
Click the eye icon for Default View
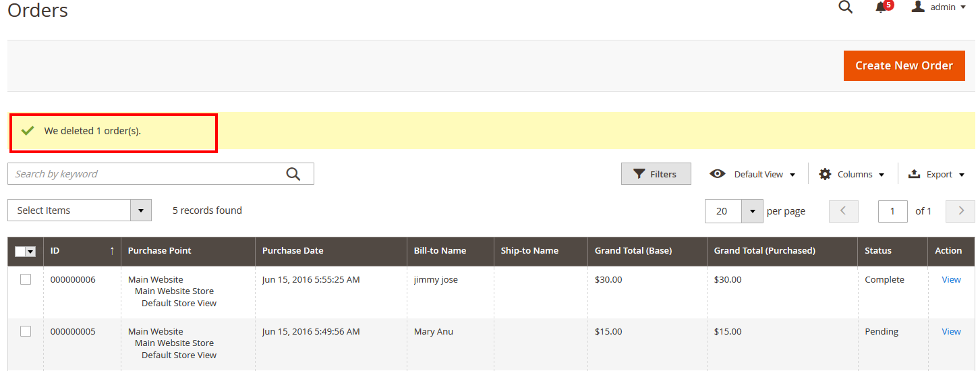(718, 174)
